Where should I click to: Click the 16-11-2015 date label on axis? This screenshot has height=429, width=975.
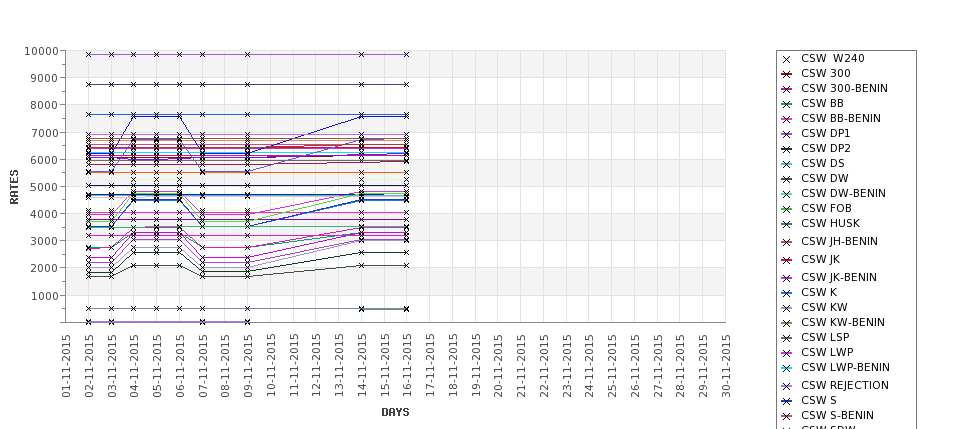(407, 366)
